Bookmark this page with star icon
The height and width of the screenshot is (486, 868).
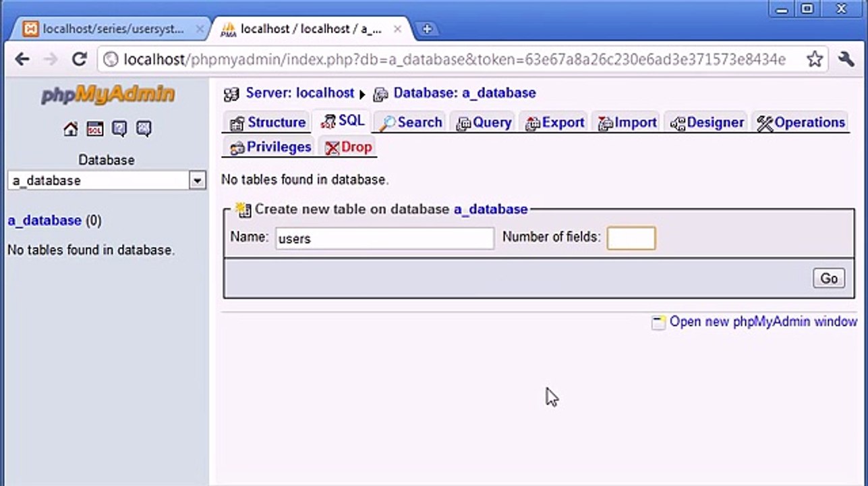coord(815,59)
